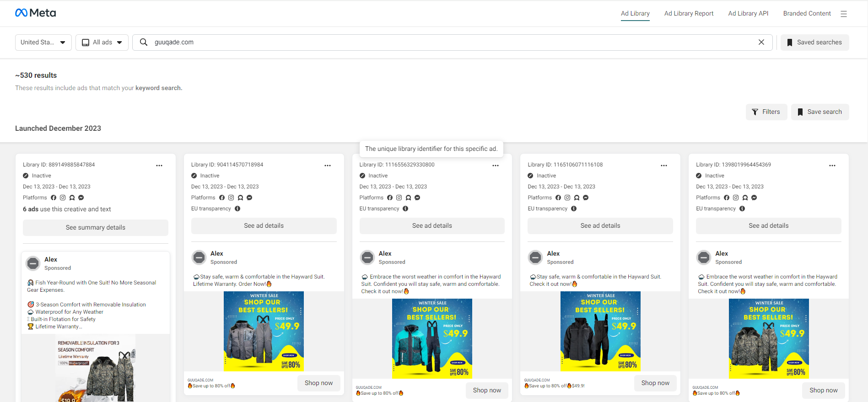Click Facebook platform icon on ad 1116556329330800

coord(390,198)
